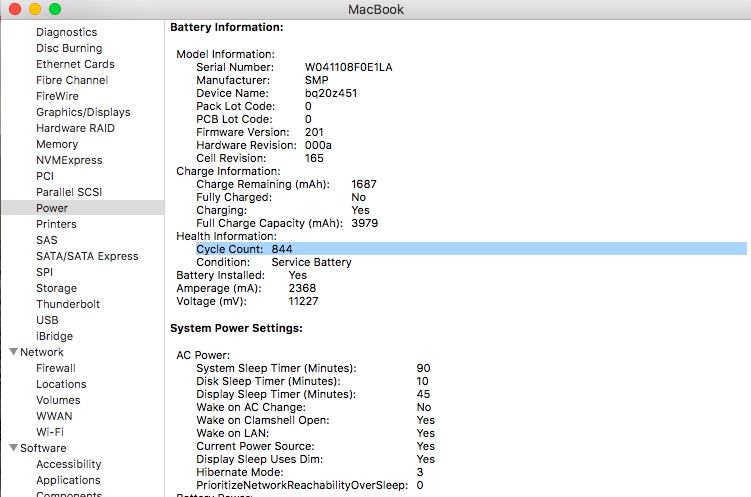Show Memory information

[57, 144]
